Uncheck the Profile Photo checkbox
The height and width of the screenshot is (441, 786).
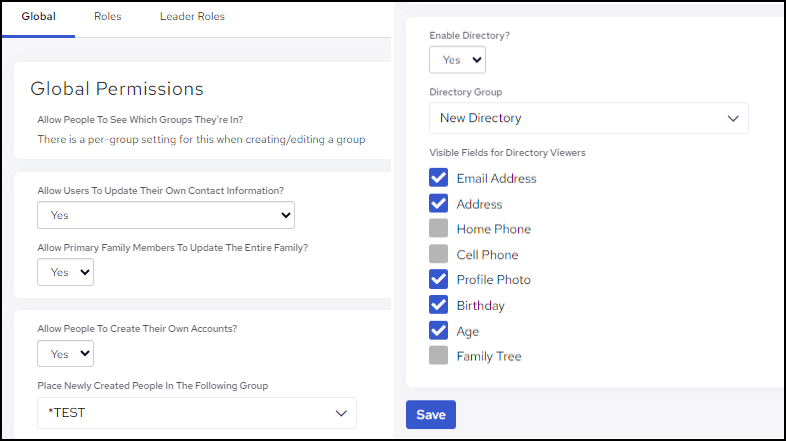[x=439, y=279]
